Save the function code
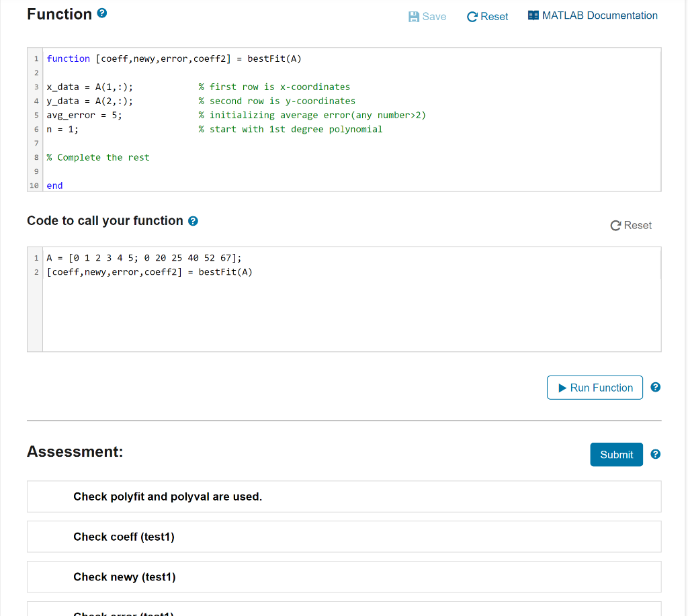688x616 pixels. pos(427,16)
